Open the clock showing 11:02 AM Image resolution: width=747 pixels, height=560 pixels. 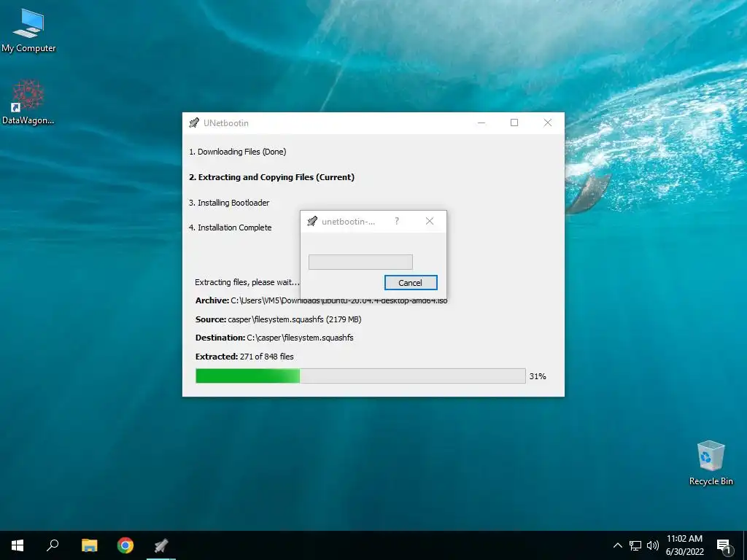pyautogui.click(x=684, y=545)
